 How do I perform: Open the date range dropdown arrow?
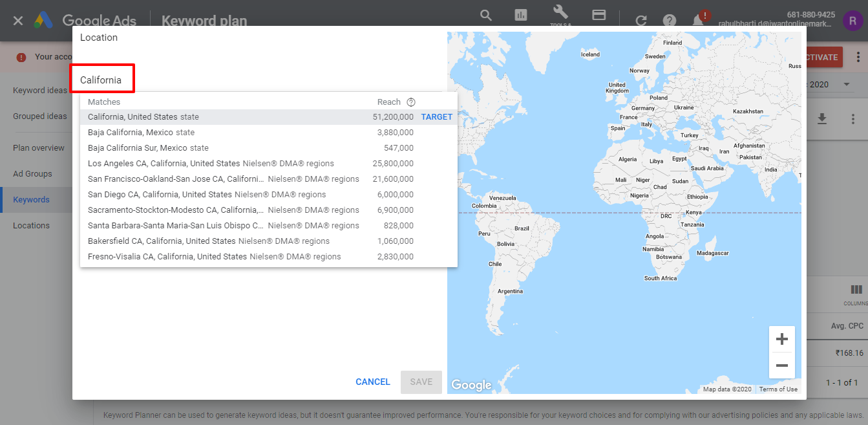pyautogui.click(x=847, y=85)
